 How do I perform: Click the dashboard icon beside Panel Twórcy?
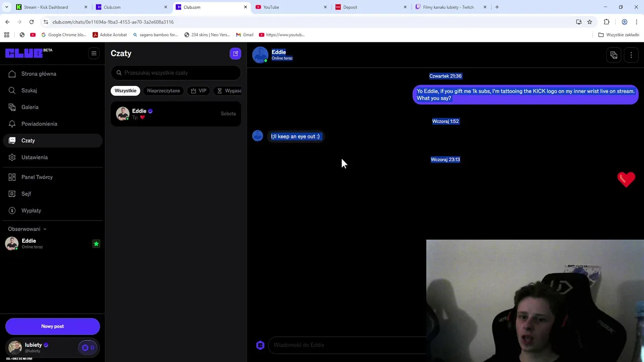point(12,177)
